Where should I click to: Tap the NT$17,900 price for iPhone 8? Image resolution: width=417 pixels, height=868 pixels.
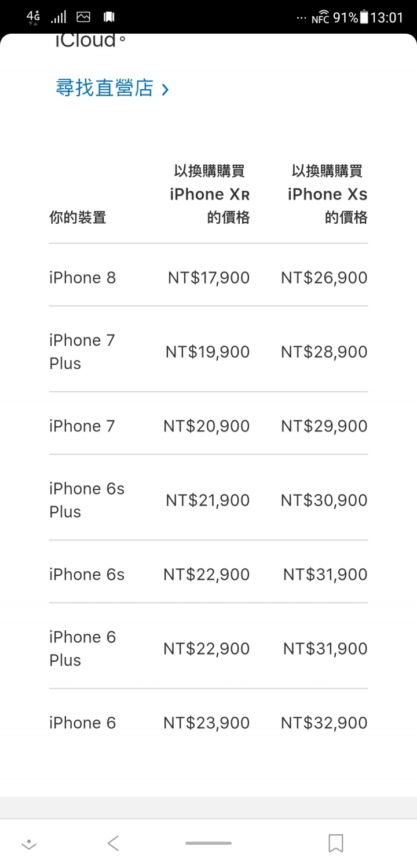209,278
